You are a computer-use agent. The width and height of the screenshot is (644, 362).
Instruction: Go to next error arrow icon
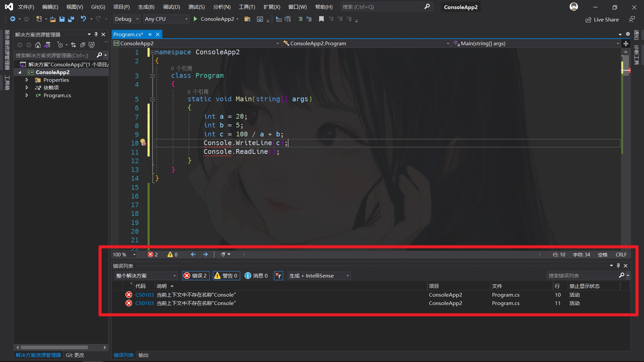[205, 255]
